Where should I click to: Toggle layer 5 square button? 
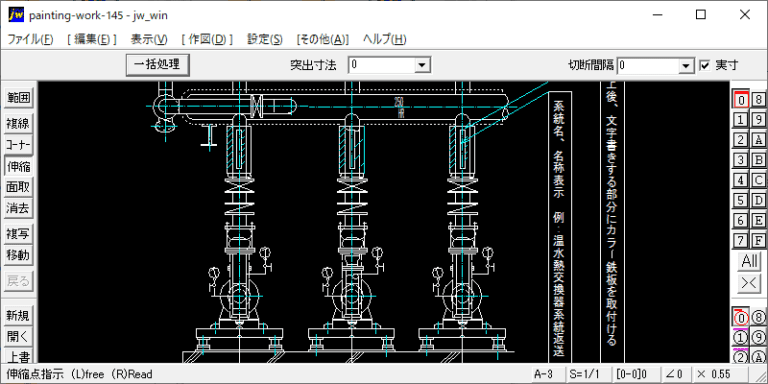click(741, 200)
